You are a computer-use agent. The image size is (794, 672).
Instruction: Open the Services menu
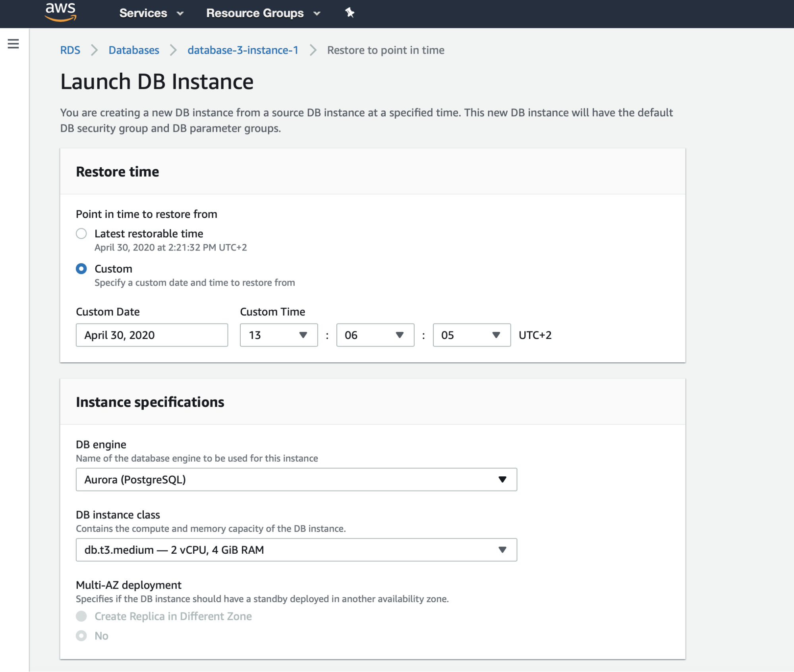pyautogui.click(x=151, y=13)
